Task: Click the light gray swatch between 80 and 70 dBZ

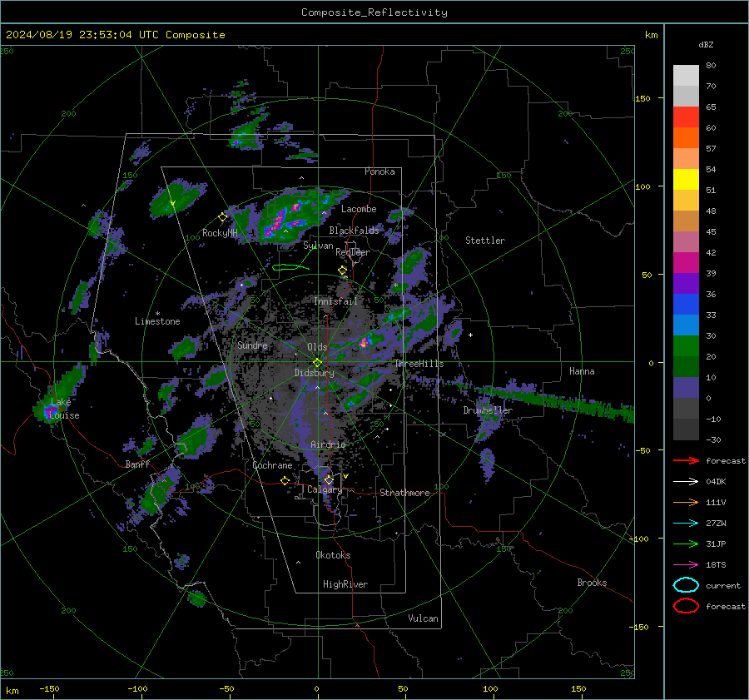Action: click(x=686, y=76)
